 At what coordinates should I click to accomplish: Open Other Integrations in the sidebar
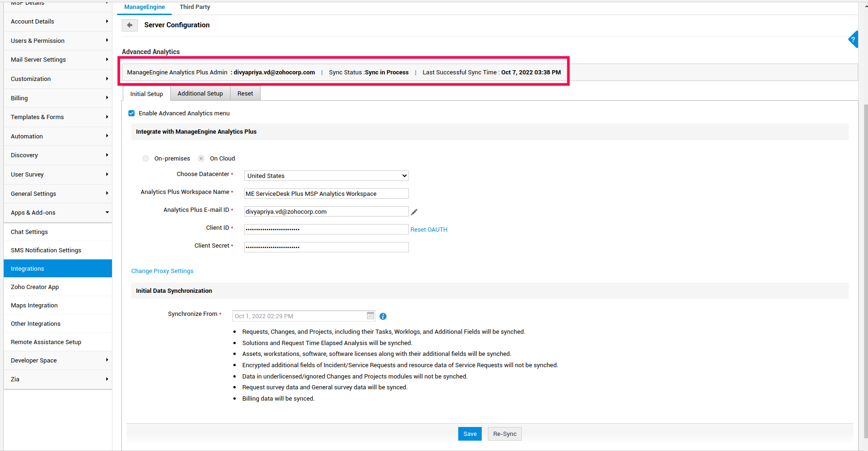58,324
